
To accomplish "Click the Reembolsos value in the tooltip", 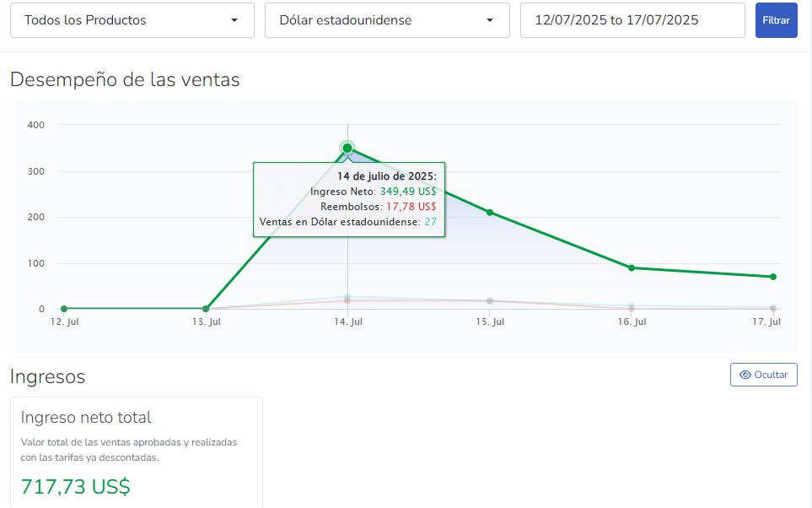I will pyautogui.click(x=411, y=207).
